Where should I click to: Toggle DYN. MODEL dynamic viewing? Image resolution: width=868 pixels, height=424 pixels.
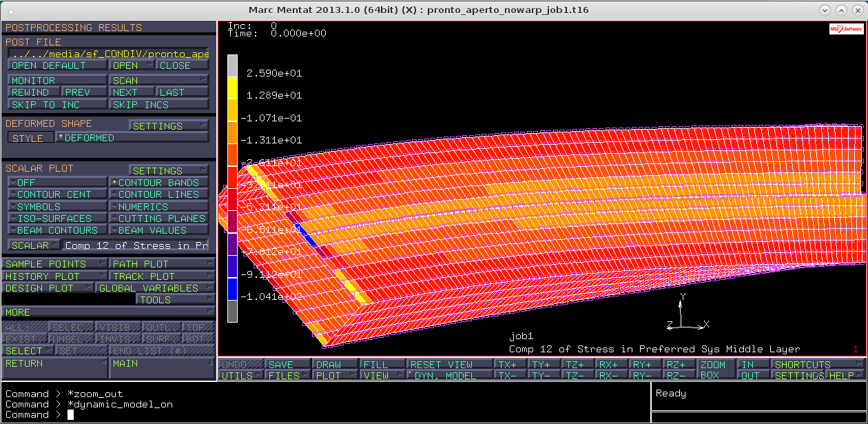pyautogui.click(x=451, y=376)
